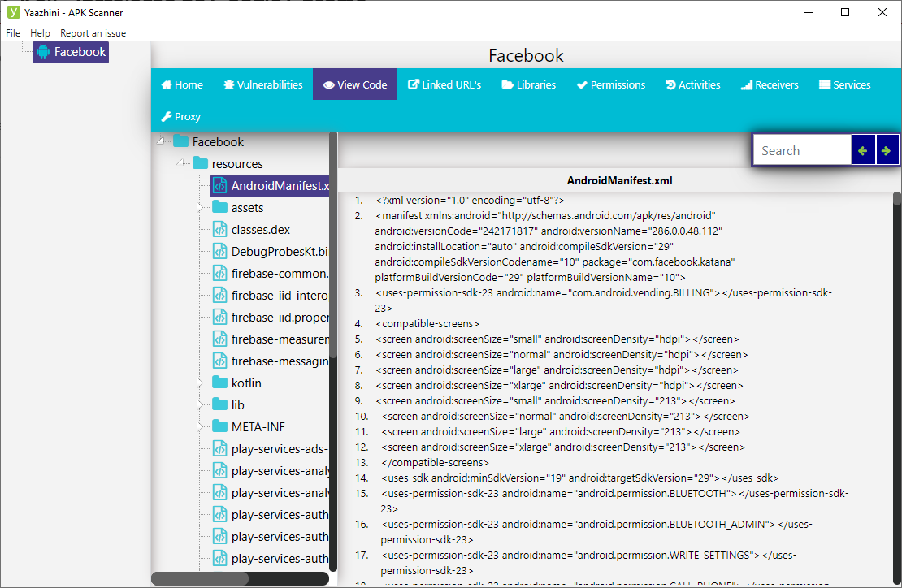Click the Facebook page heading
This screenshot has width=902, height=588.
tap(526, 55)
